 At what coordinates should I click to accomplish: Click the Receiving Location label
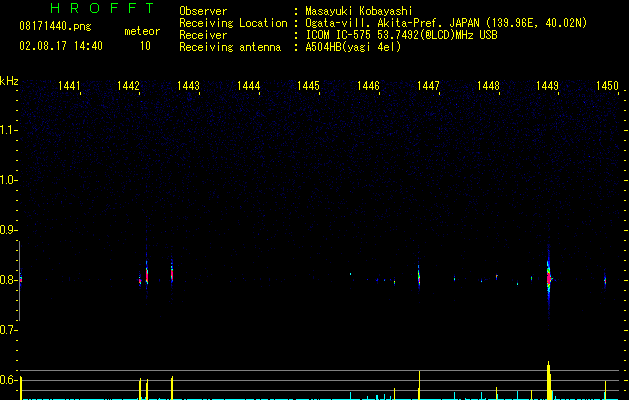[x=233, y=23]
